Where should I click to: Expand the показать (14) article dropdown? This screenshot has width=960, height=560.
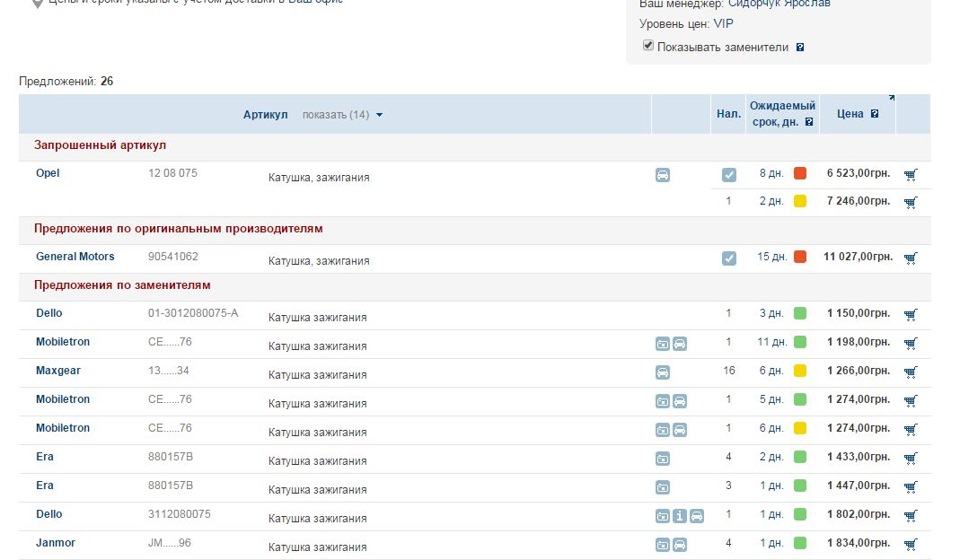[x=342, y=114]
